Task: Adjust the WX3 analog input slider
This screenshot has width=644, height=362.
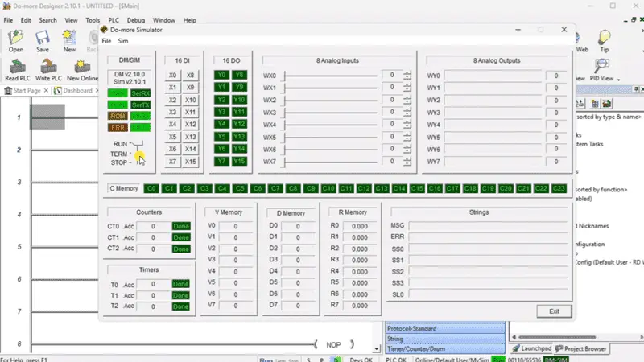Action: tap(330, 113)
